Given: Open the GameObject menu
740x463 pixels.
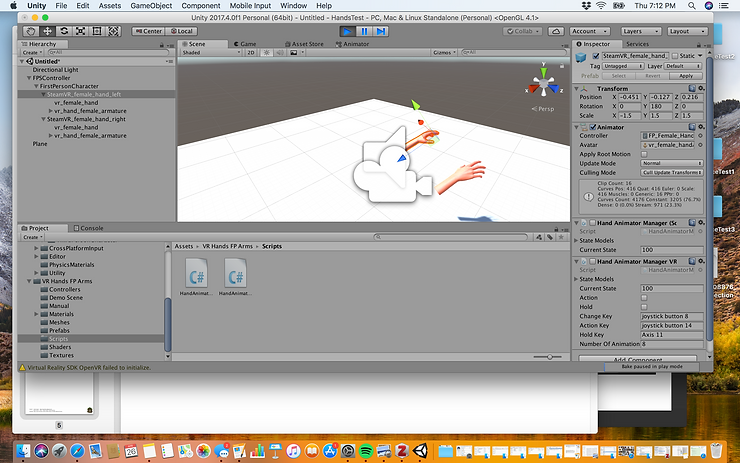Looking at the screenshot, I should (151, 6).
